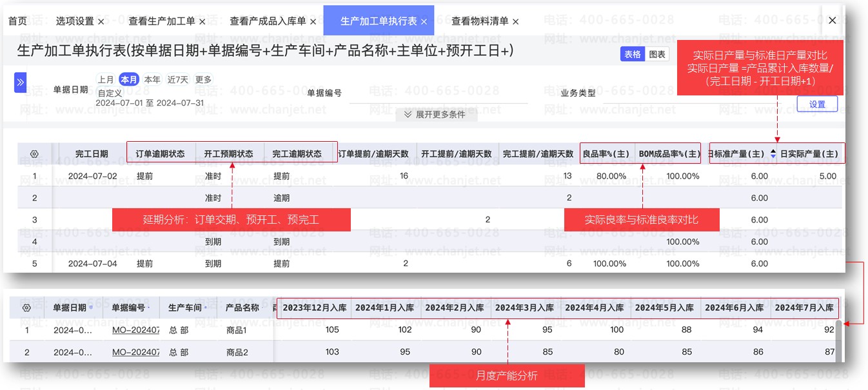
Task: Click 订单逾期状态 column header
Action: 161,154
